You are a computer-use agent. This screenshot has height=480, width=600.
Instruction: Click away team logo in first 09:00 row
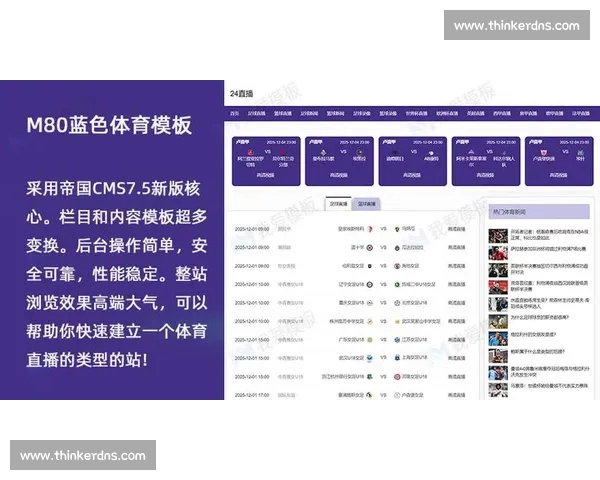click(397, 229)
